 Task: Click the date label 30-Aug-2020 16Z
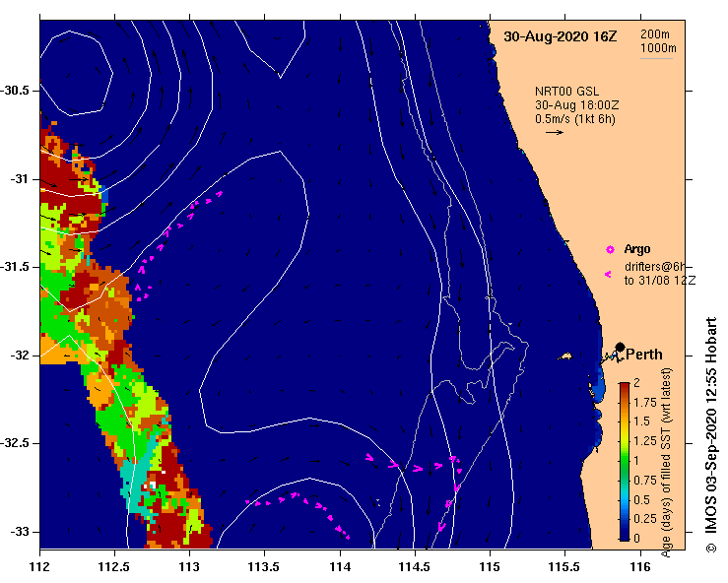[x=560, y=36]
